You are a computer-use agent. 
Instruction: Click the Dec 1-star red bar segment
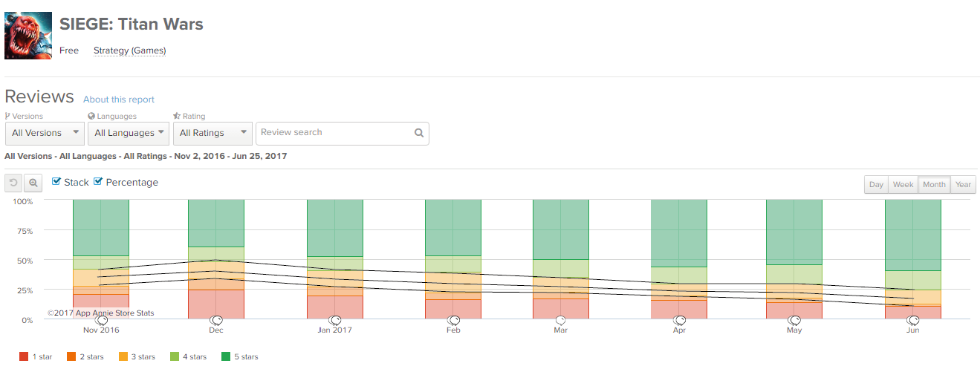[x=216, y=304]
